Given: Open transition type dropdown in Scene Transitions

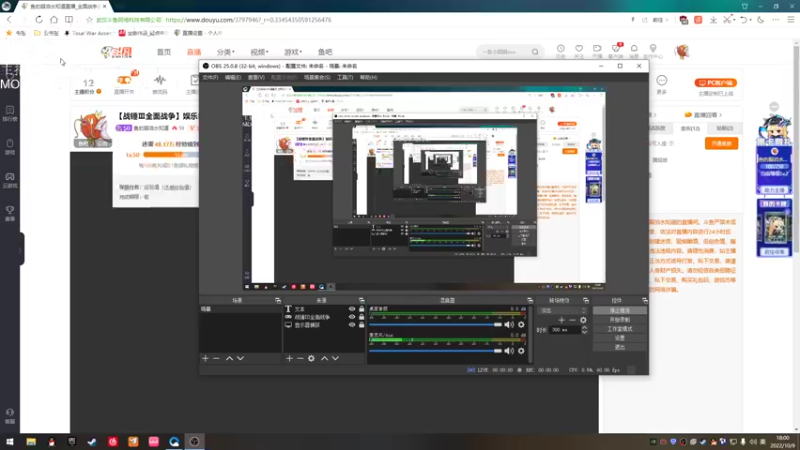Looking at the screenshot, I should 562,311.
